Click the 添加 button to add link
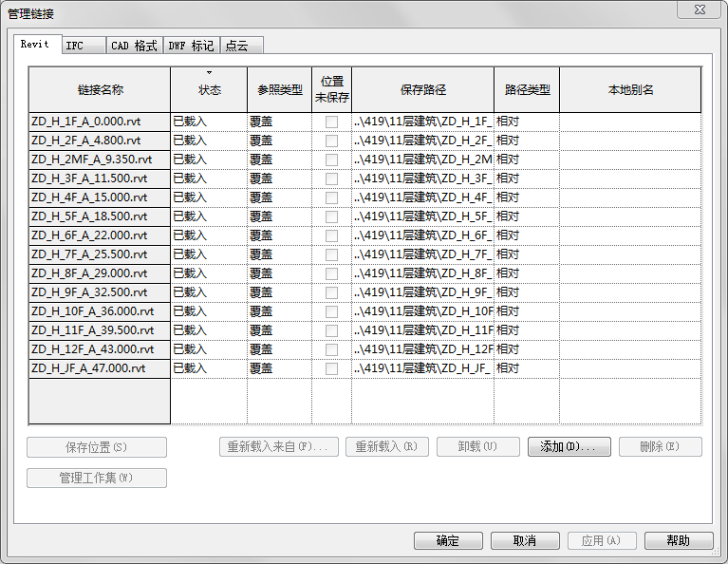Image resolution: width=728 pixels, height=564 pixels. click(x=569, y=447)
